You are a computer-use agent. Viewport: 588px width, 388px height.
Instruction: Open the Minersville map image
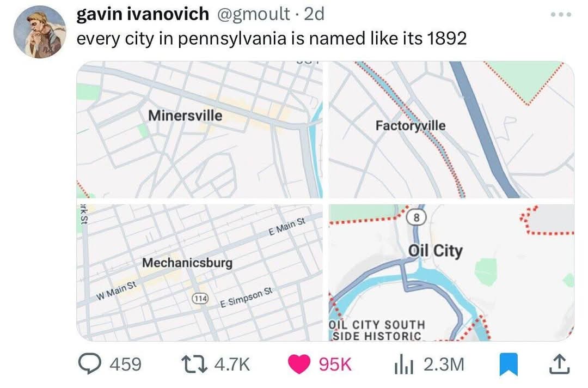[199, 130]
